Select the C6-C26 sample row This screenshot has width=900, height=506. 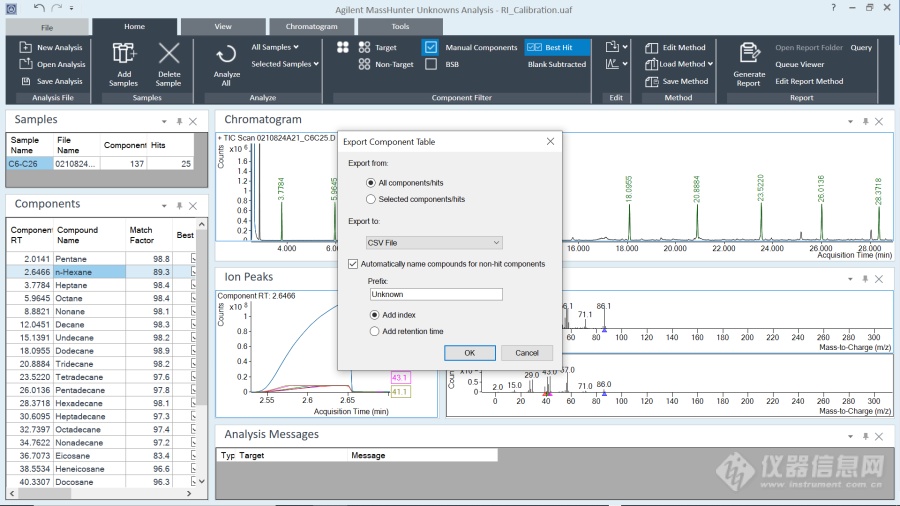pos(101,164)
